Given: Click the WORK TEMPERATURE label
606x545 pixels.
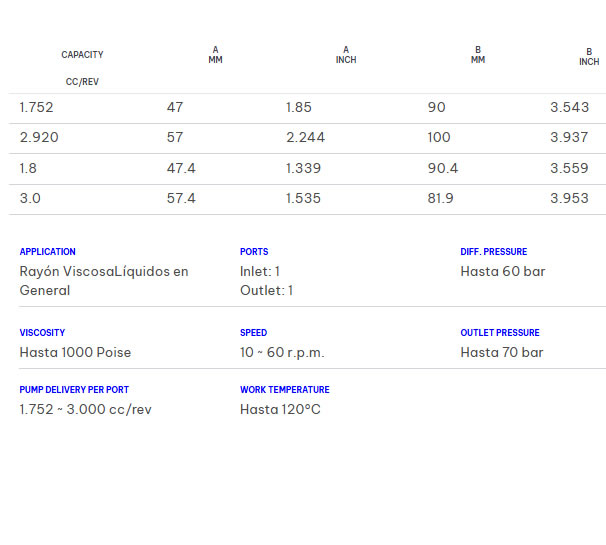Looking at the screenshot, I should tap(284, 390).
